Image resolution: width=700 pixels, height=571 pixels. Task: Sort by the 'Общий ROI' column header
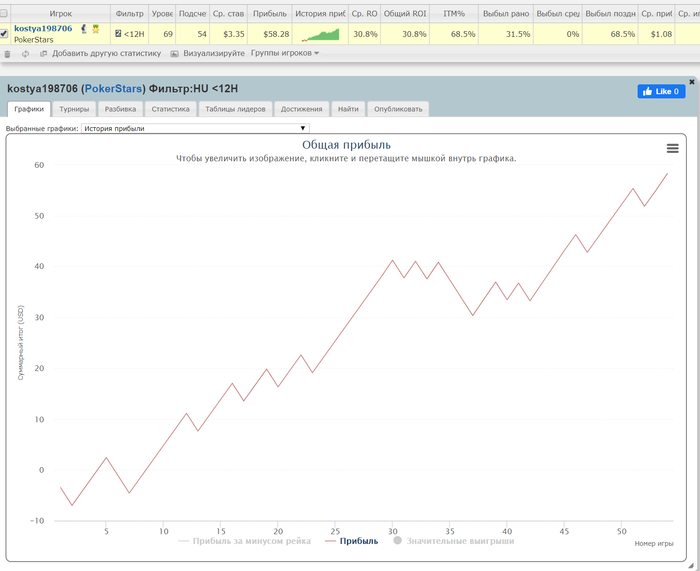click(405, 14)
